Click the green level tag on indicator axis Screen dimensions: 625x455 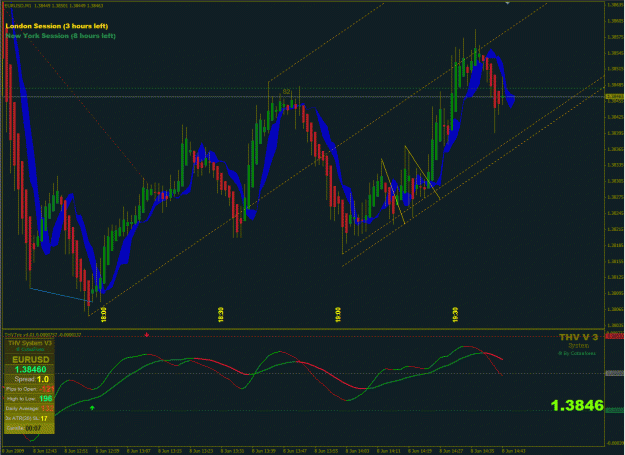[615, 410]
